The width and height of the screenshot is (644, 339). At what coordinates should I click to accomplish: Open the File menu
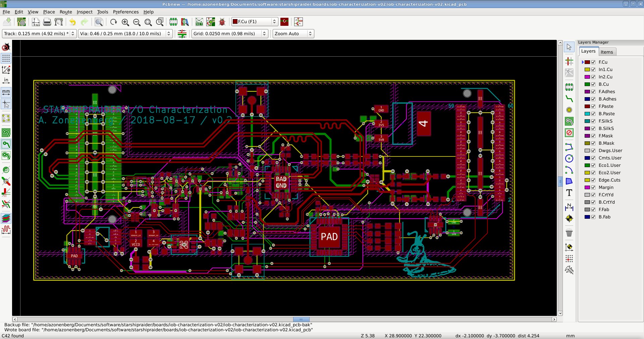[x=6, y=12]
